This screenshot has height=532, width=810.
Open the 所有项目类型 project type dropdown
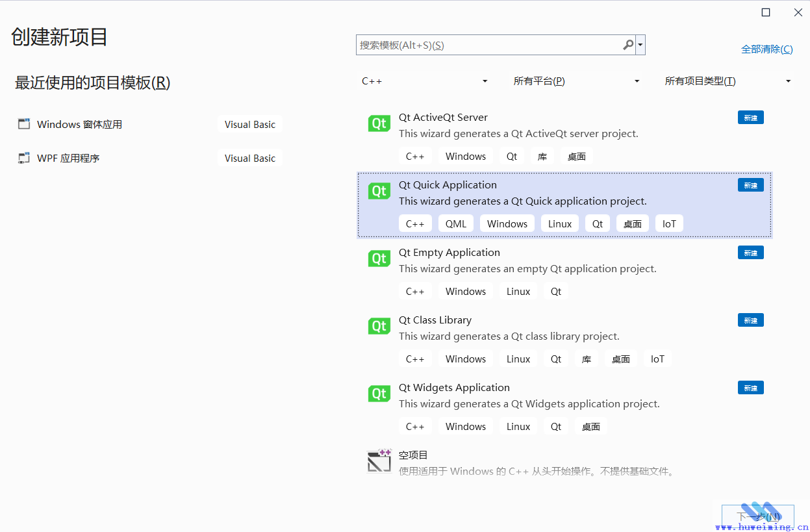728,81
